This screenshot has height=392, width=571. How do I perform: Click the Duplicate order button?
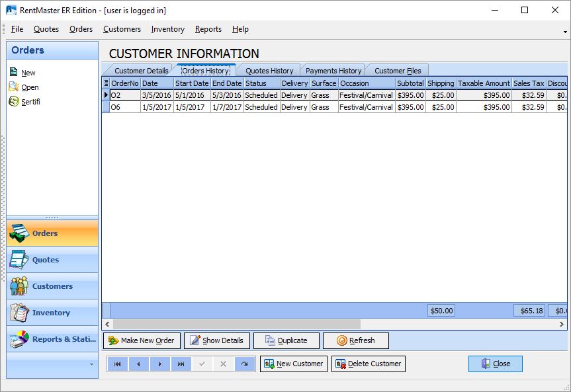[x=286, y=340]
